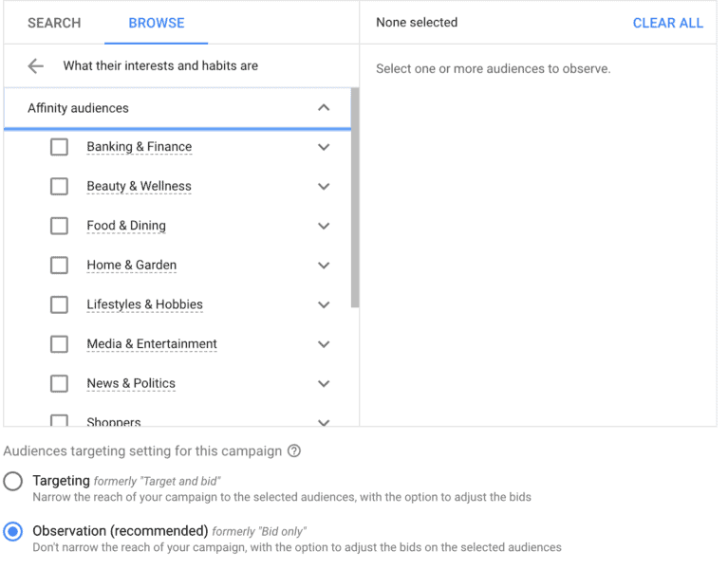The image size is (728, 569).
Task: Select the Targeting radio button
Action: click(13, 482)
